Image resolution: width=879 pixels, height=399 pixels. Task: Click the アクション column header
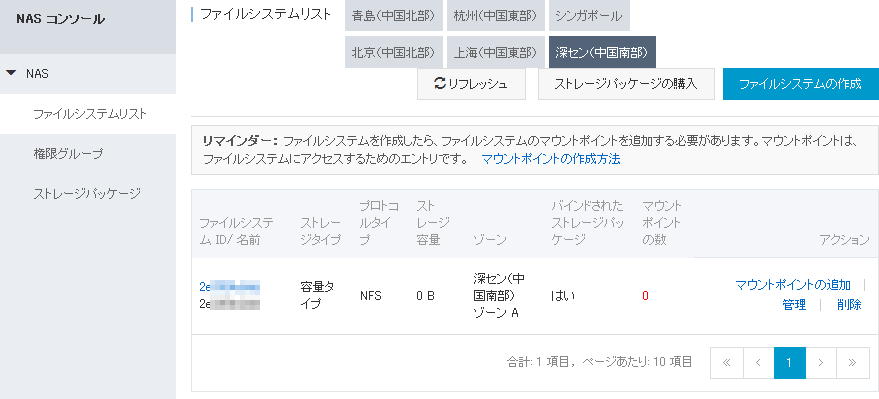click(x=844, y=240)
